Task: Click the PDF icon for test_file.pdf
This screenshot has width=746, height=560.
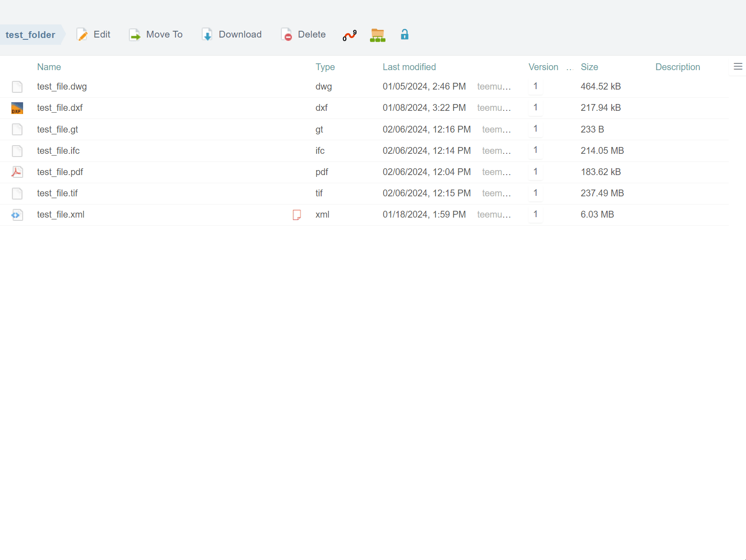Action: [17, 172]
